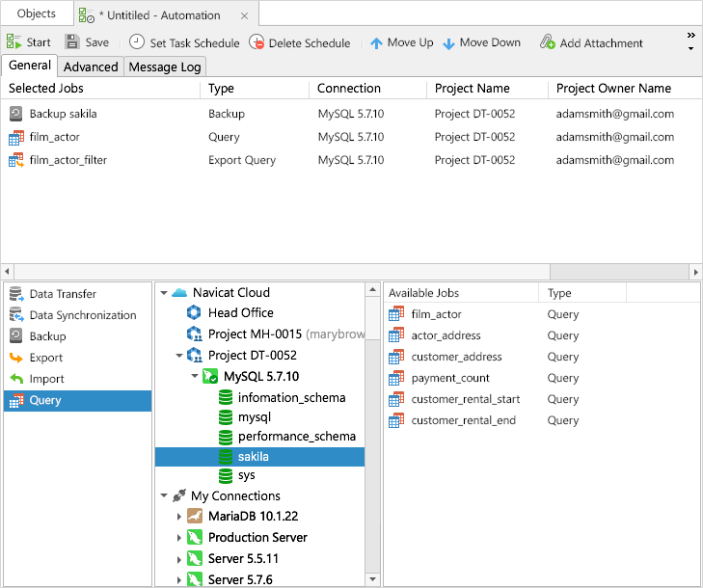Screen dimensions: 703x588
Task: Click the MySQL 5.7.10 connection icon in the tree
Action: 210,376
